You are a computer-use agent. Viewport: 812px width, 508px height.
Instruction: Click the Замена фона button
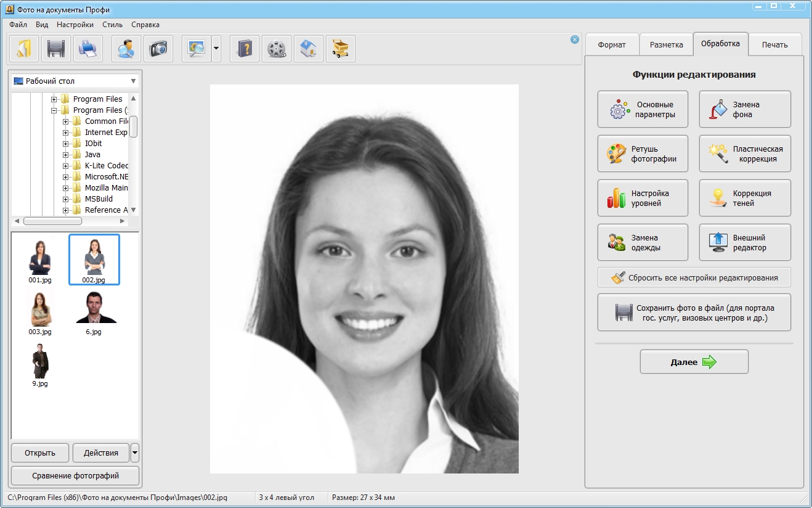click(x=744, y=110)
